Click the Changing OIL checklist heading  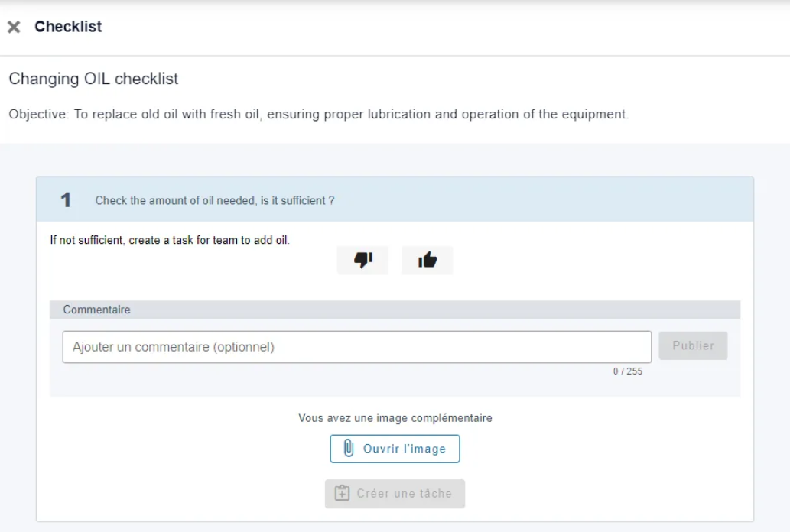pos(93,79)
